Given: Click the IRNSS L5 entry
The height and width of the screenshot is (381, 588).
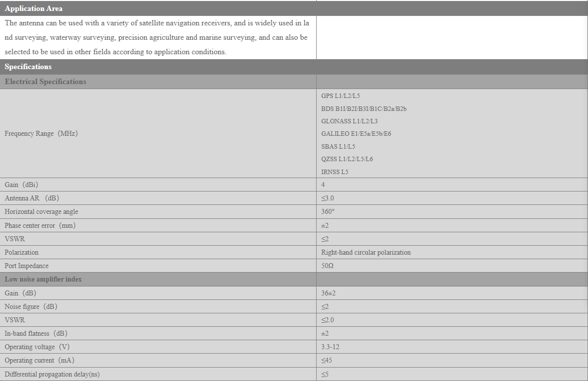Looking at the screenshot, I should (x=335, y=172).
